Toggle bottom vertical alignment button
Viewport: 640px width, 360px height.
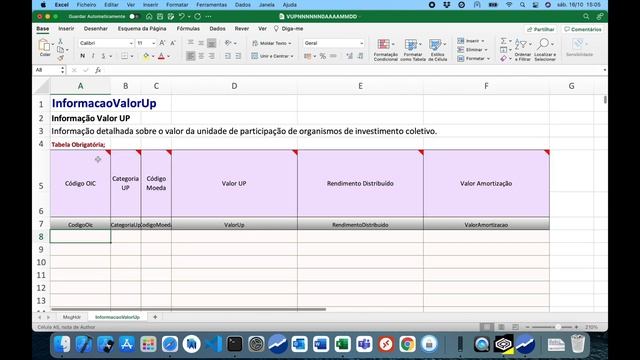[x=211, y=43]
